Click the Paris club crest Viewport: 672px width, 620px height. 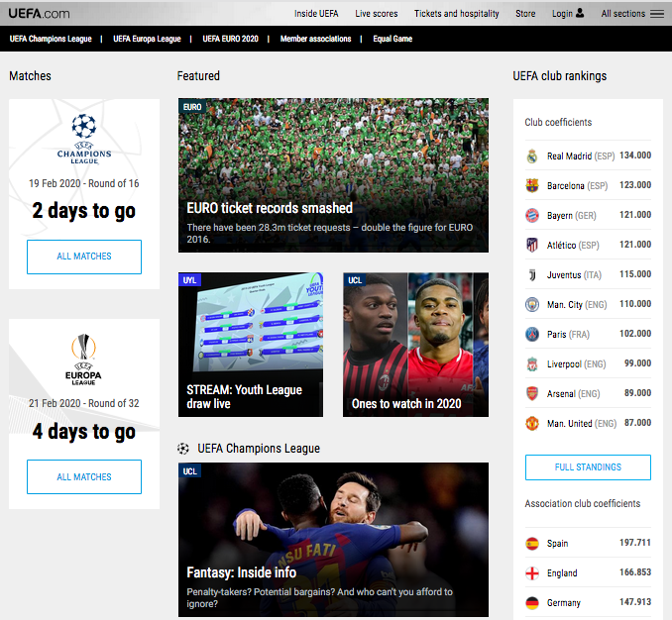(x=532, y=334)
